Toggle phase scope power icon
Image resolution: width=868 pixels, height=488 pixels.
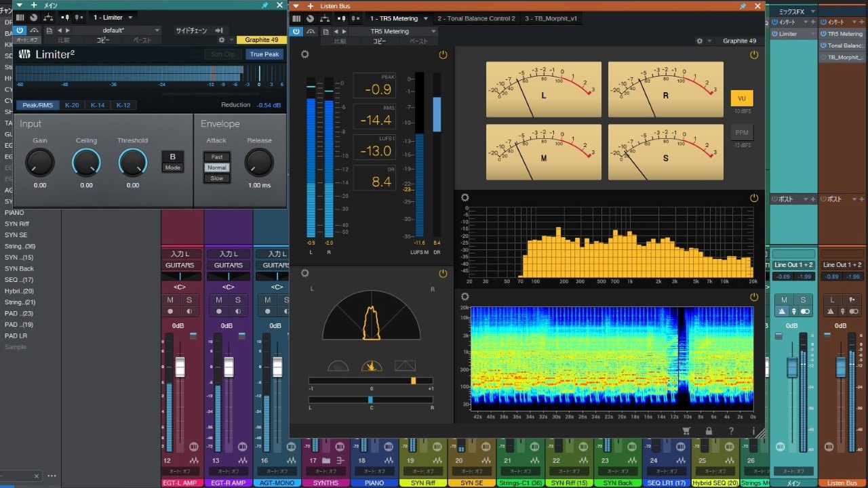point(443,273)
